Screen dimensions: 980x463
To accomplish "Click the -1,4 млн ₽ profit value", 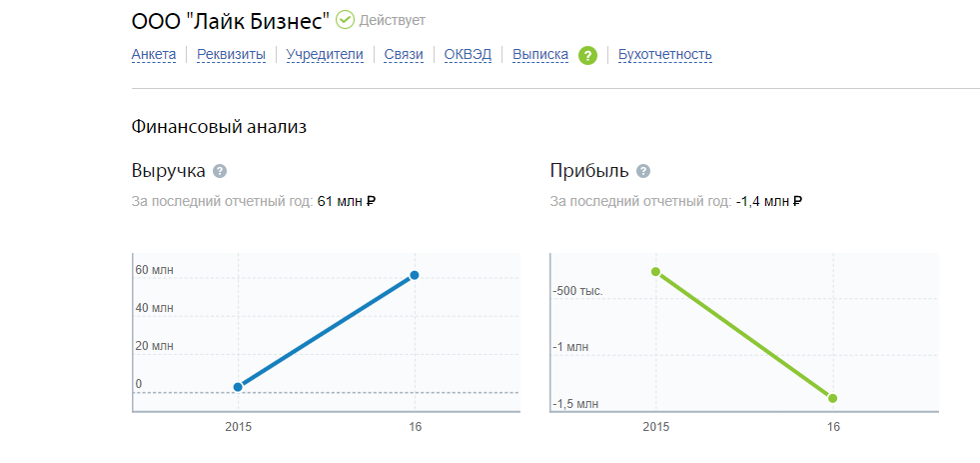I will point(769,201).
